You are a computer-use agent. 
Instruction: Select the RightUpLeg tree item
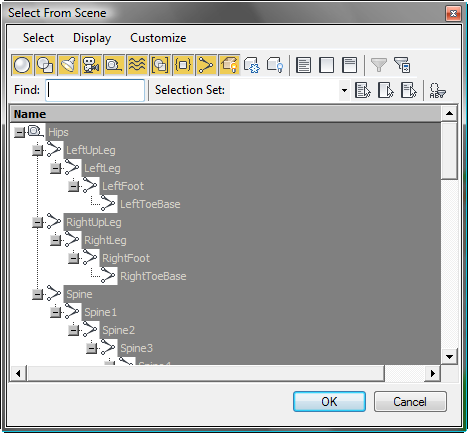tap(94, 222)
